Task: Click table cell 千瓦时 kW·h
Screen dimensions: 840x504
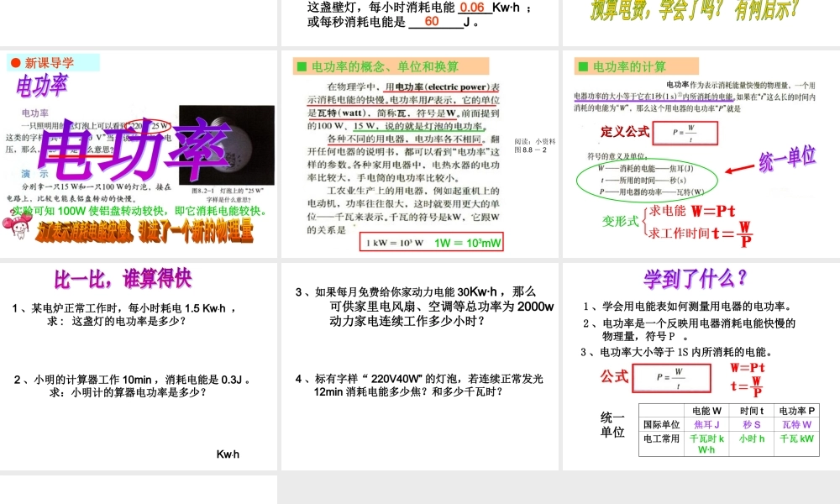Action: click(x=706, y=444)
